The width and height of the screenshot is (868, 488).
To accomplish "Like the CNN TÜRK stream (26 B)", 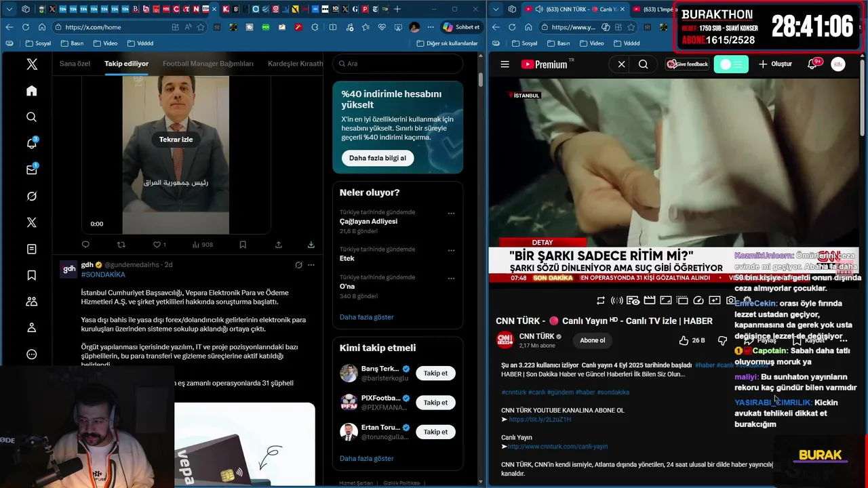I will tap(692, 340).
